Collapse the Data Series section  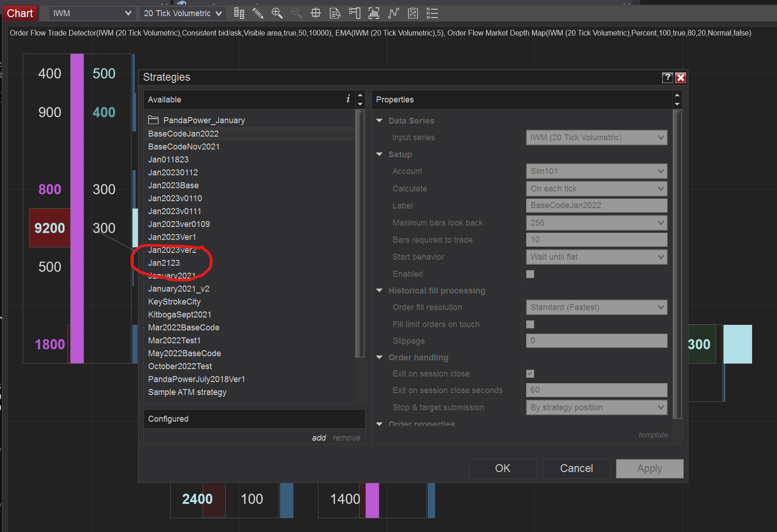pos(379,121)
